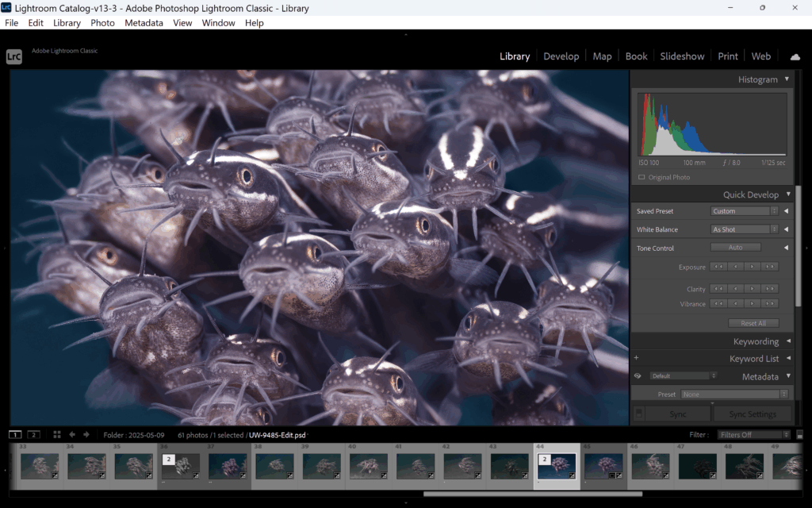The width and height of the screenshot is (812, 508).
Task: Increase Clarity with the single-right arrow
Action: click(x=753, y=289)
